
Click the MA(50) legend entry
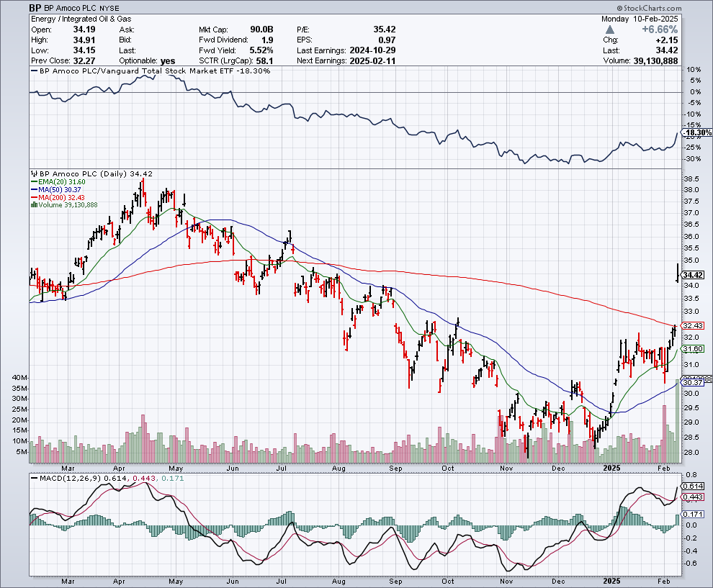pyautogui.click(x=56, y=189)
